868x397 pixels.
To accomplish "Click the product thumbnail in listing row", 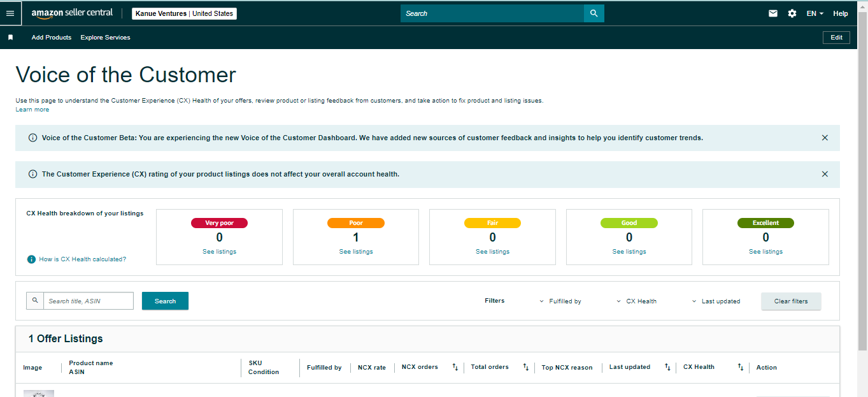I will point(39,394).
